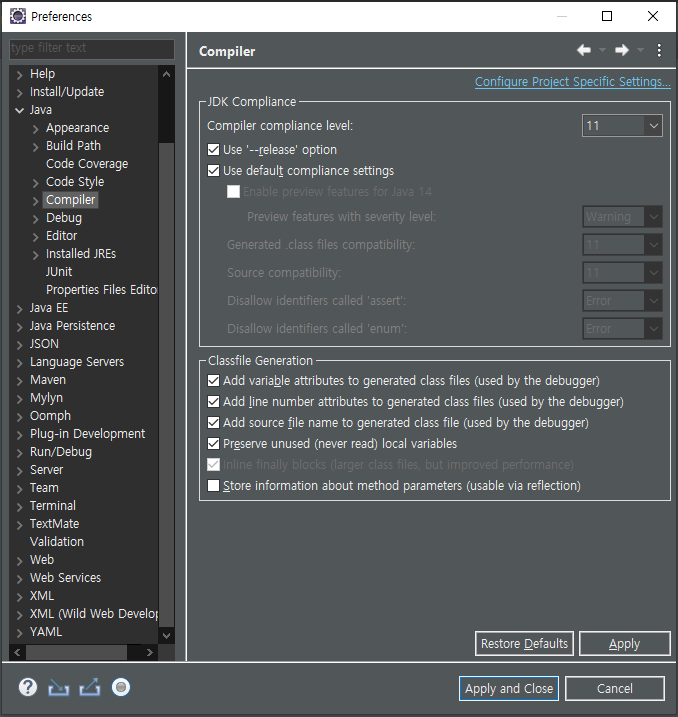Click the tree's vertical scrollbar thumb

[x=166, y=384]
